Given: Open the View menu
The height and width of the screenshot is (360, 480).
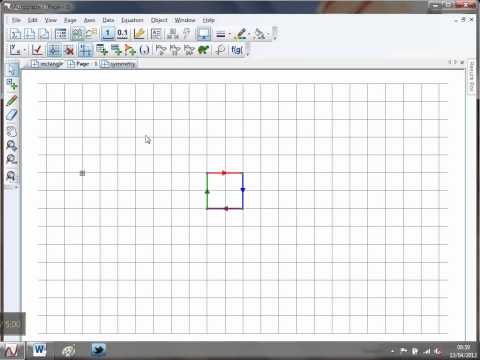Looking at the screenshot, I should click(x=51, y=20).
